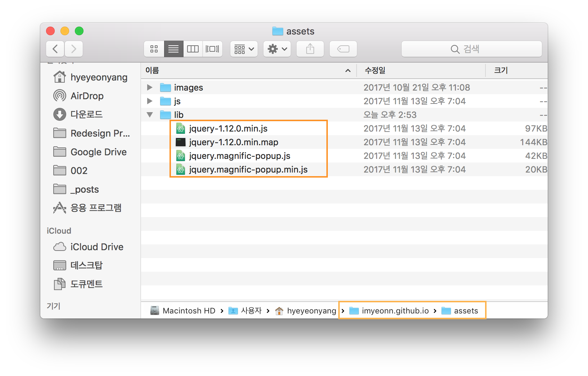
Task: Select file jquery-1.12.0.min.map
Action: (344, 142)
